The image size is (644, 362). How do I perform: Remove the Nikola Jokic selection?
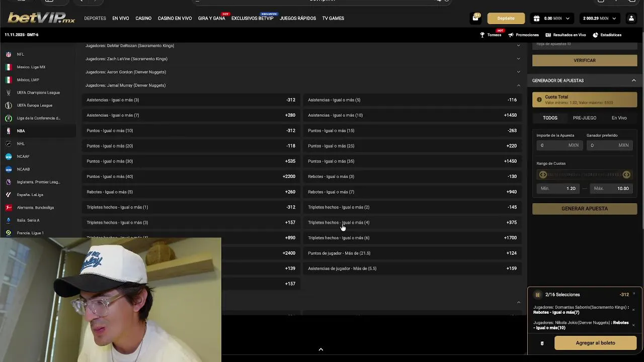pos(633,325)
